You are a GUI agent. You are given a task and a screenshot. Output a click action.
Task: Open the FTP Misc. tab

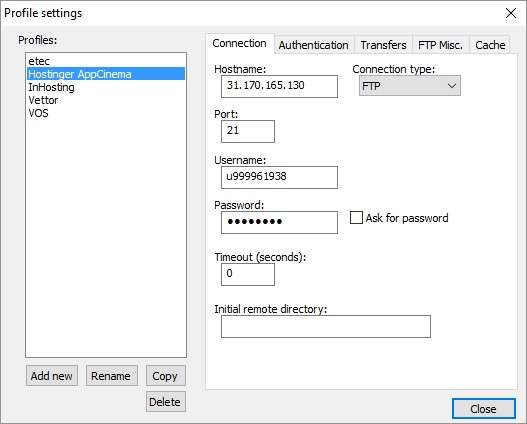click(x=440, y=45)
